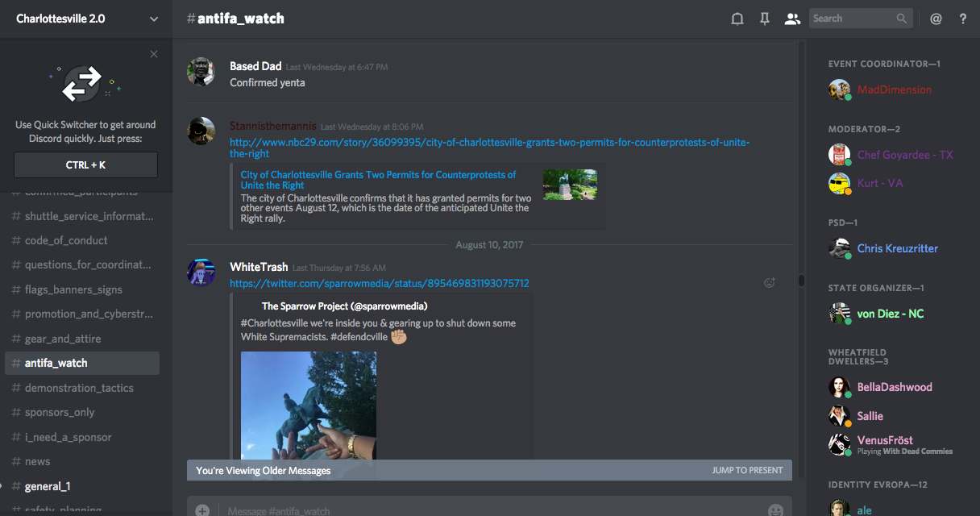The image size is (980, 516).
Task: Open the Sparrow Project twitter link
Action: pos(379,284)
